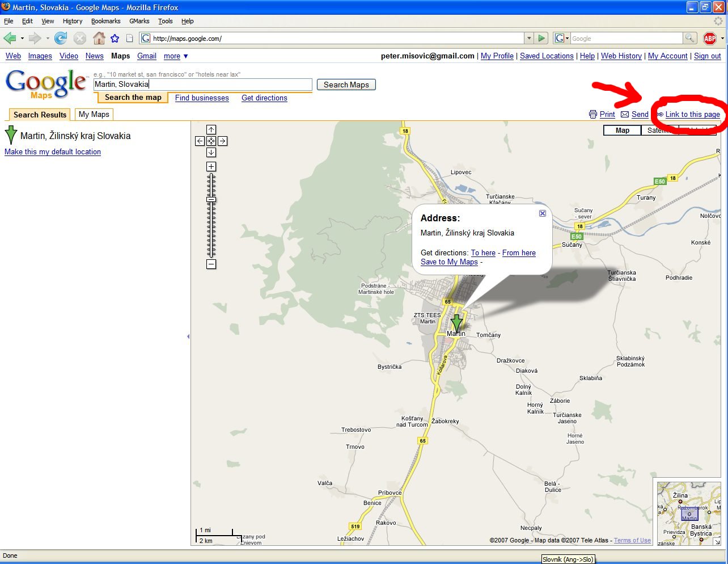Go to the Home page icon
Viewport: 728px width, 564px height.
click(x=99, y=38)
